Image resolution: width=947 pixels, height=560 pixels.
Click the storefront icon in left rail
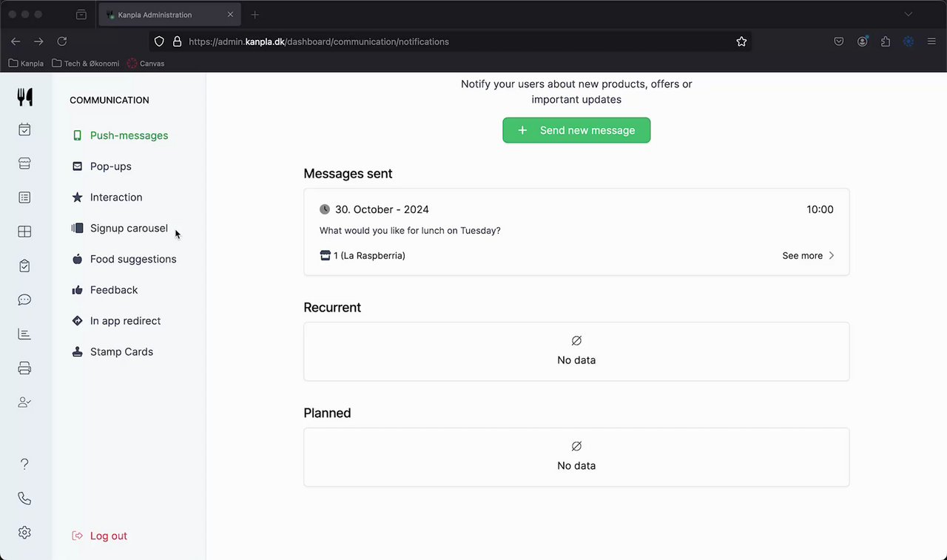24,163
